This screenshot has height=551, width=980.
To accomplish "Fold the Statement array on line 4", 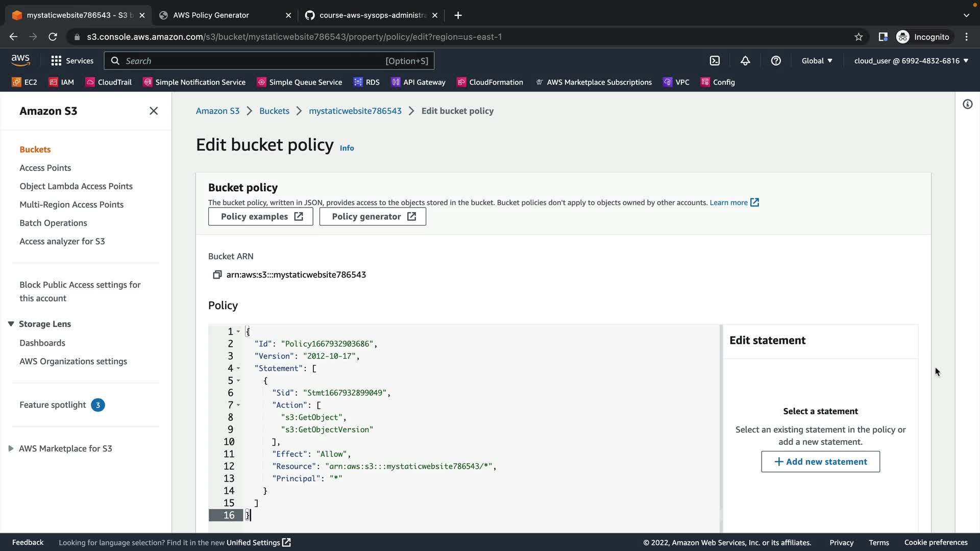I will coord(238,368).
